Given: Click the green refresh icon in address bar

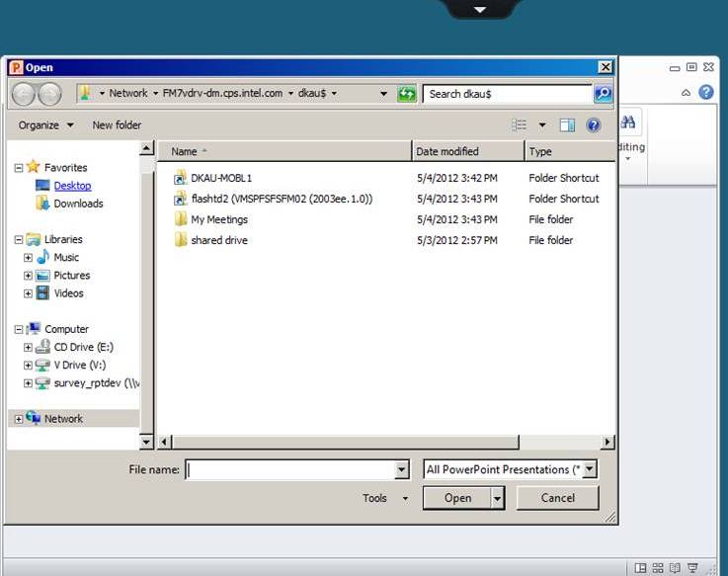Looking at the screenshot, I should 407,94.
